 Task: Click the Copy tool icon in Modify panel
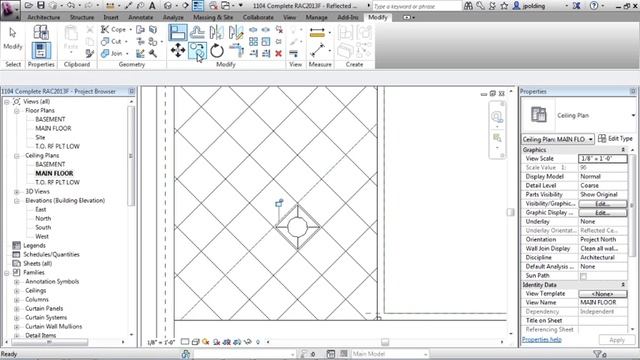197,51
